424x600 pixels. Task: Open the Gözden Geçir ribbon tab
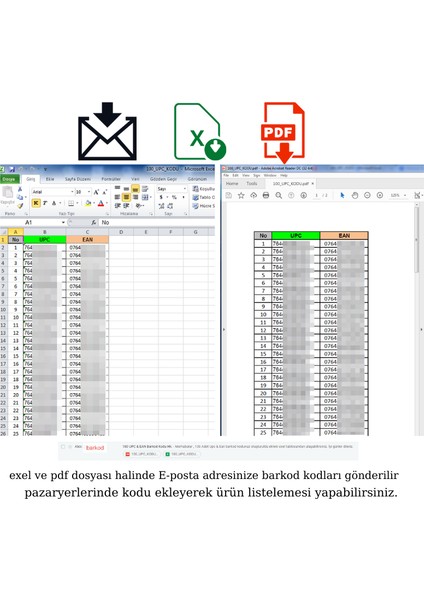tap(163, 179)
